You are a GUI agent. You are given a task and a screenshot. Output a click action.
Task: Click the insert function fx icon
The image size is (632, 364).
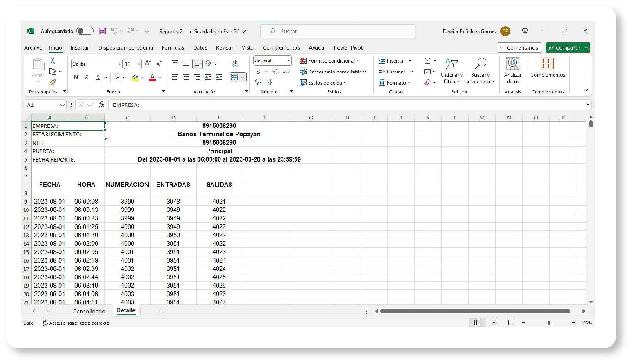(x=101, y=105)
